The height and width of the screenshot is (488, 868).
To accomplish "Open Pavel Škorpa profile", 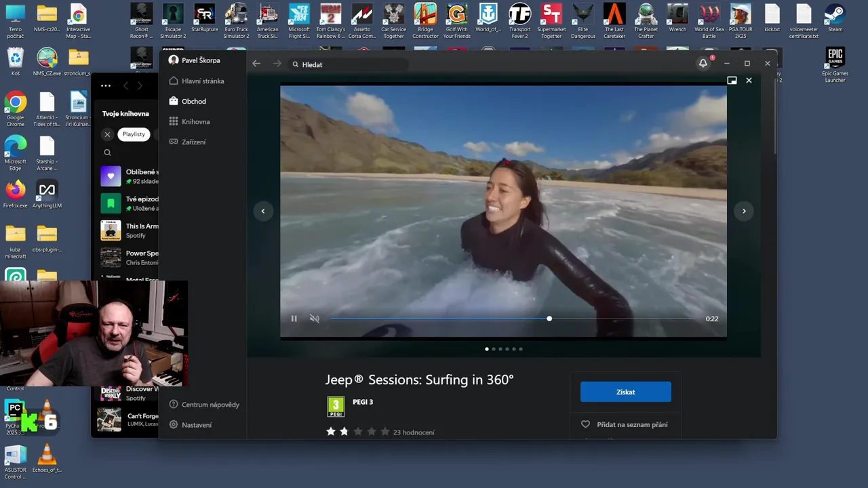I will pyautogui.click(x=195, y=60).
